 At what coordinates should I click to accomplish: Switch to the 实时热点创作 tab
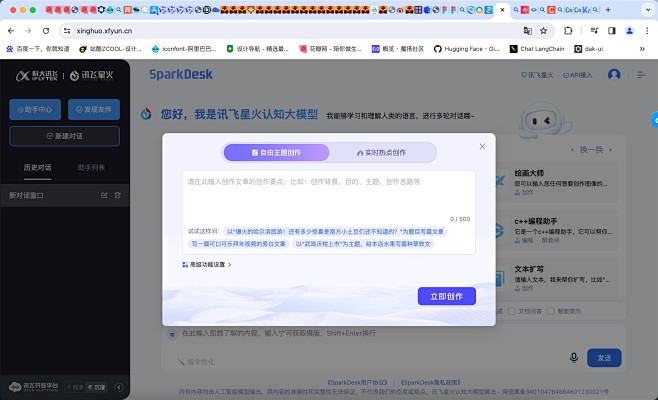point(381,152)
